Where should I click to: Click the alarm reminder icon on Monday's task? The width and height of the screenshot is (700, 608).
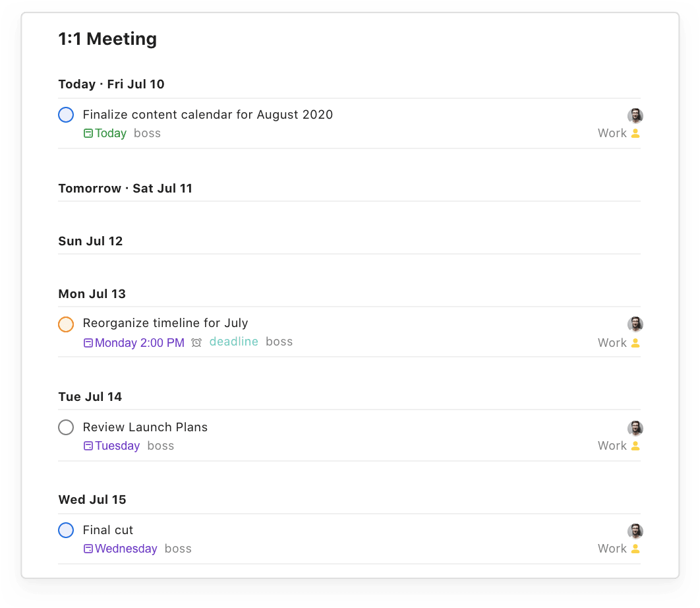tap(196, 342)
